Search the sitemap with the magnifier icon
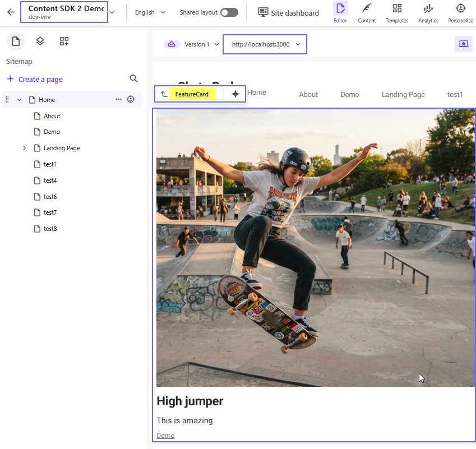 (133, 78)
